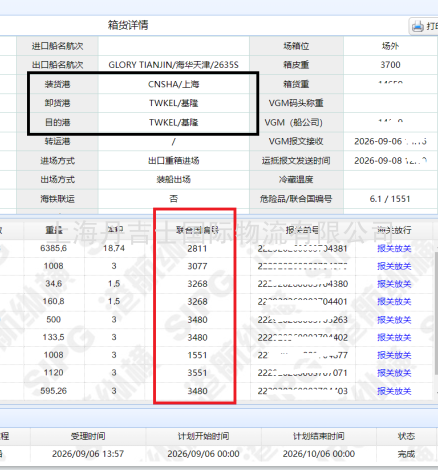Select the UN number 2811 cell
438x470 pixels.
coord(197,249)
